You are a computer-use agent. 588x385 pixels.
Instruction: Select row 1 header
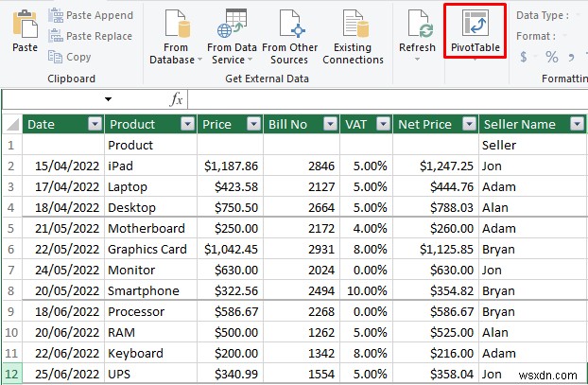tap(12, 145)
